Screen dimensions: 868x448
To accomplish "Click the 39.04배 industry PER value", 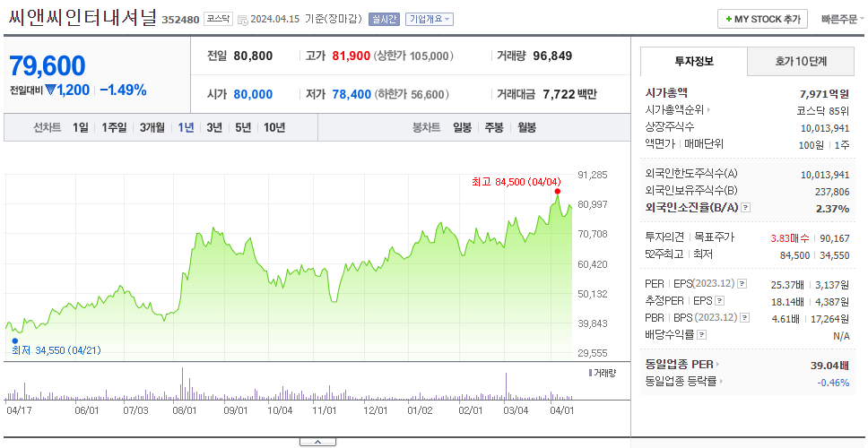I will [829, 366].
